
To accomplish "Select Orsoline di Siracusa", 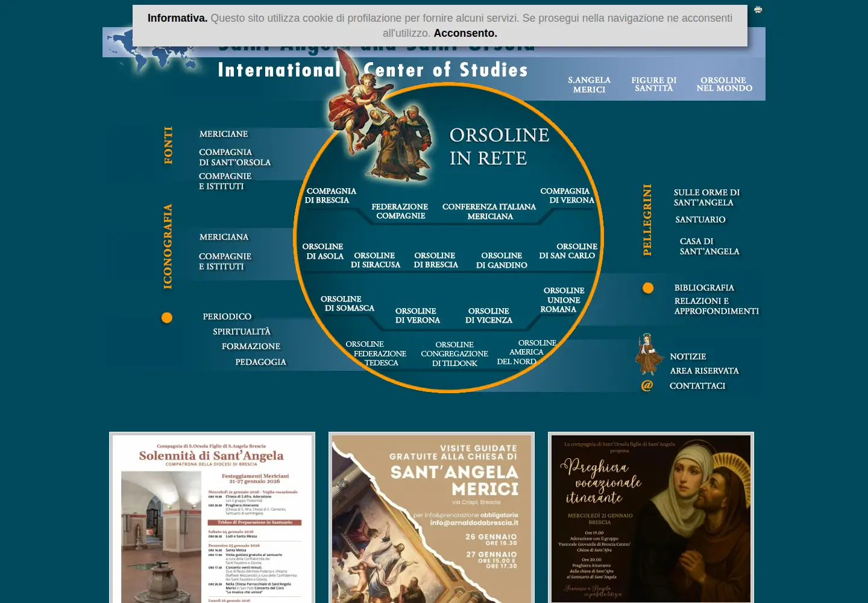I will [x=376, y=260].
